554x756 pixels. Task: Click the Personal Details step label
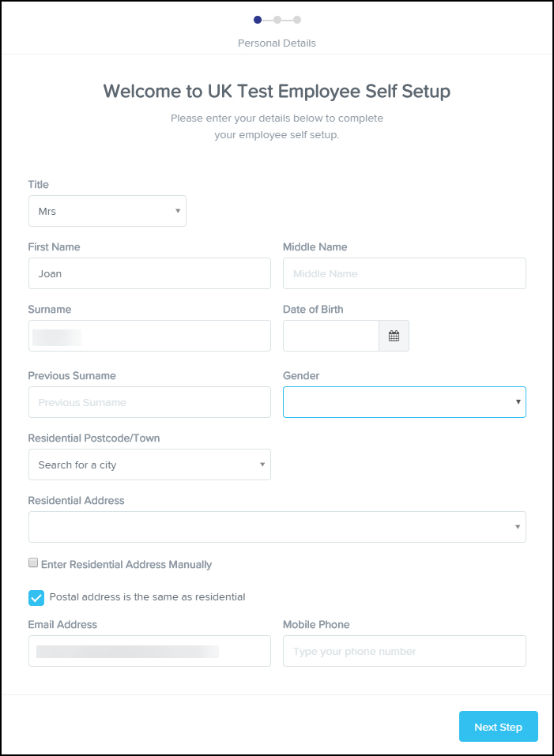[277, 43]
